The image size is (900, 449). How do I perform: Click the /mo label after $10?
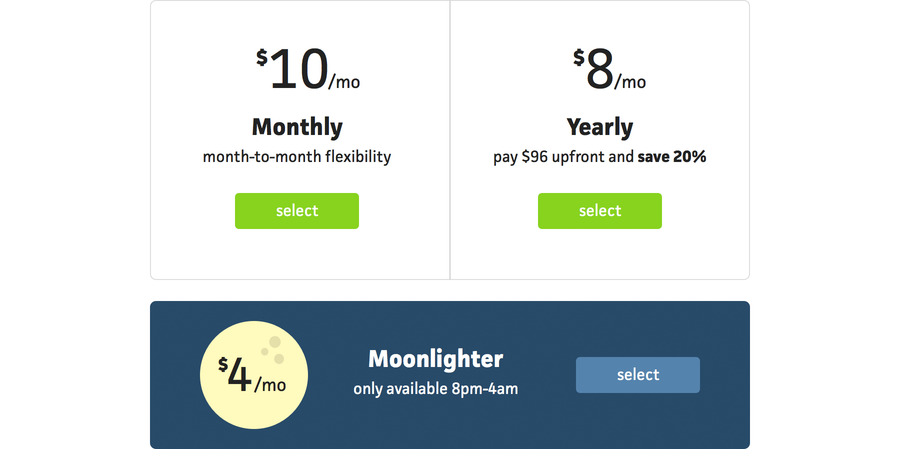[344, 82]
